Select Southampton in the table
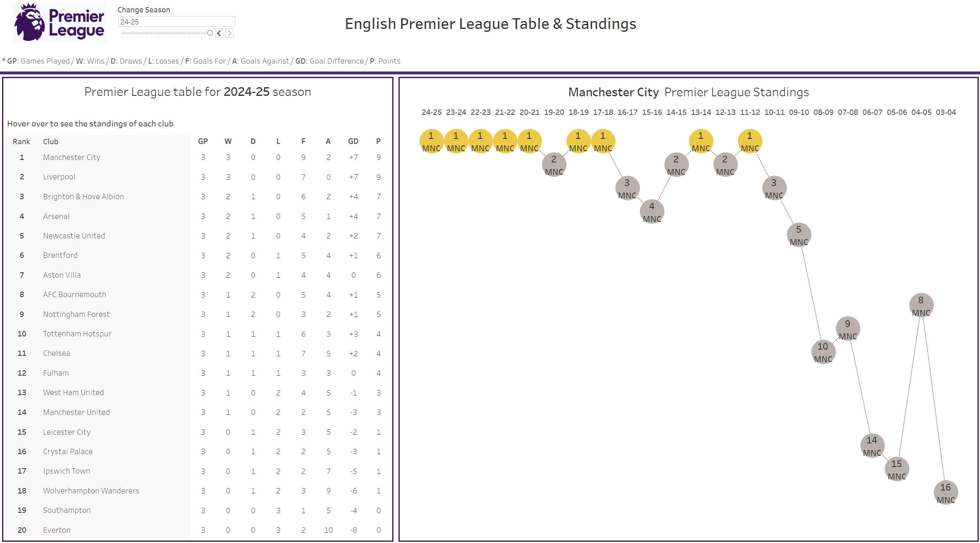This screenshot has height=543, width=980. pyautogui.click(x=67, y=510)
